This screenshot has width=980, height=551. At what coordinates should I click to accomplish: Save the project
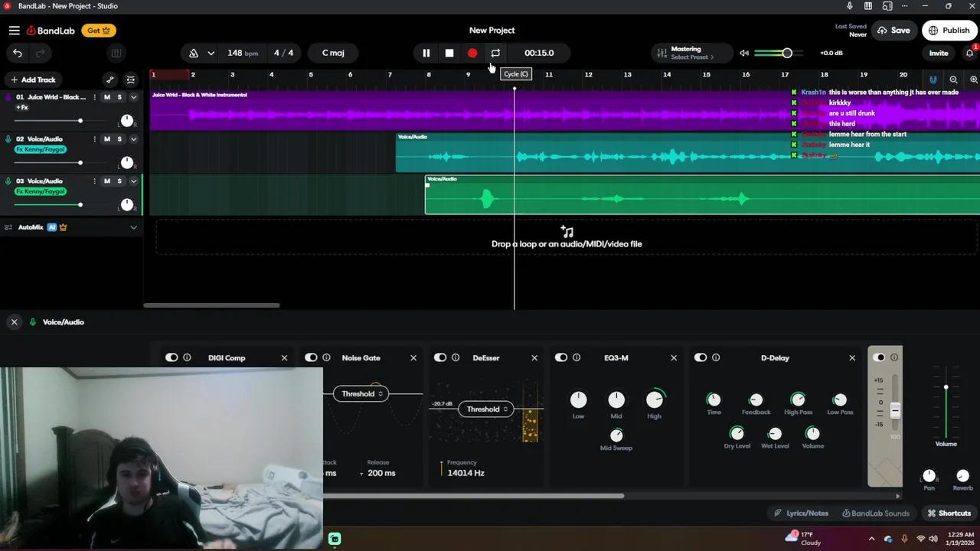(x=893, y=31)
